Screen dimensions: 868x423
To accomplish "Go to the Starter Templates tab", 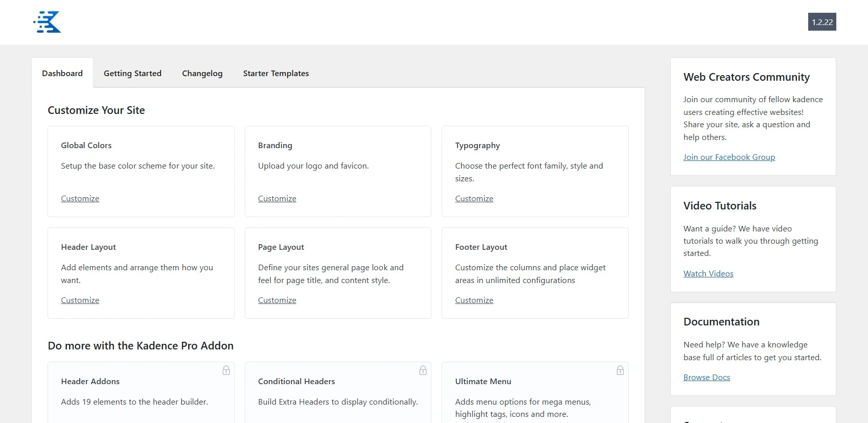I will [276, 73].
